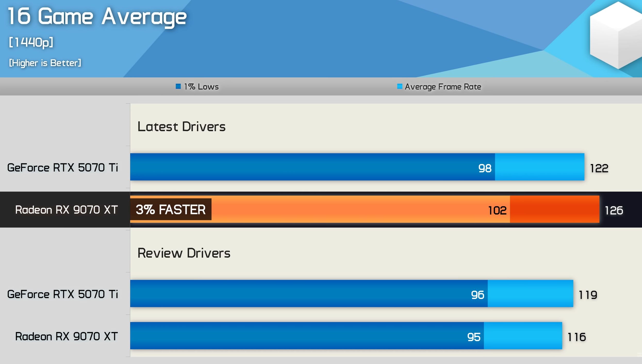Click the '116' average frame rate value
This screenshot has width=642, height=364.
(577, 337)
